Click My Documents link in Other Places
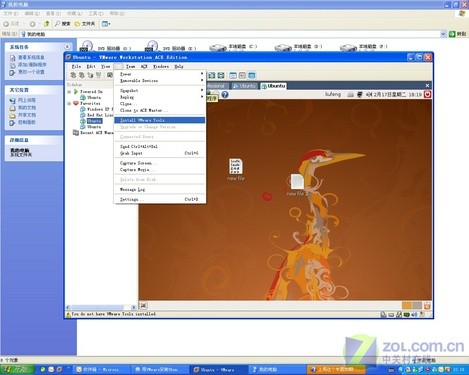Image resolution: width=469 pixels, height=375 pixels. click(x=23, y=107)
